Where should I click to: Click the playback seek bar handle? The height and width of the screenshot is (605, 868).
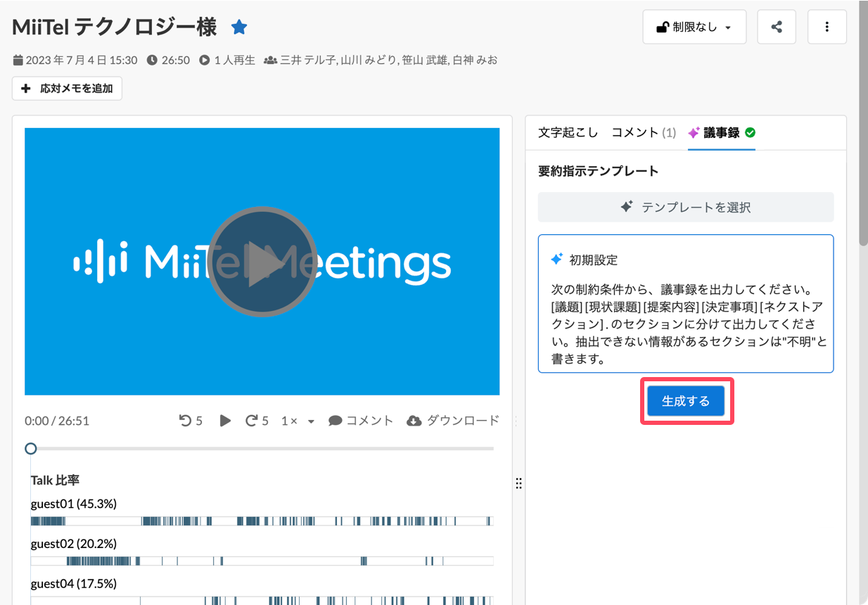pyautogui.click(x=31, y=448)
